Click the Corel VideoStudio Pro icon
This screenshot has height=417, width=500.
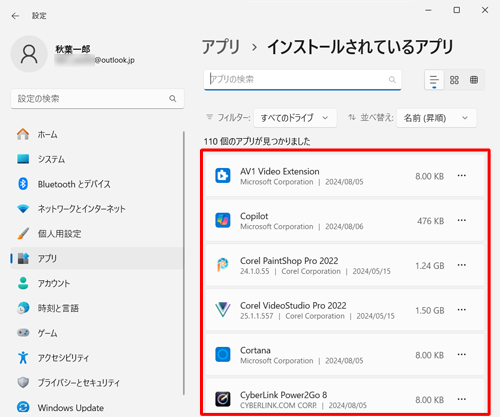click(223, 310)
